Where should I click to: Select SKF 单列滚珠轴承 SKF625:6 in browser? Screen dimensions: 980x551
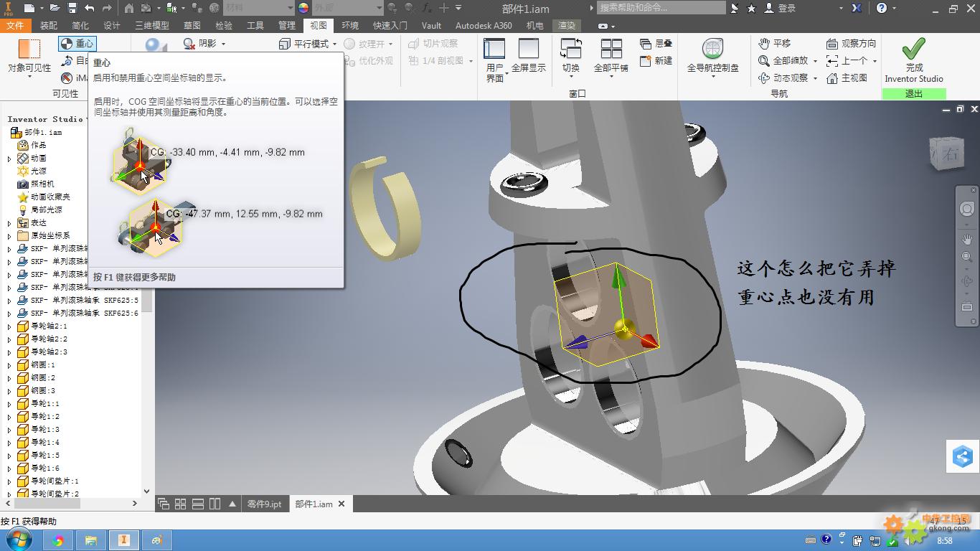[x=78, y=313]
